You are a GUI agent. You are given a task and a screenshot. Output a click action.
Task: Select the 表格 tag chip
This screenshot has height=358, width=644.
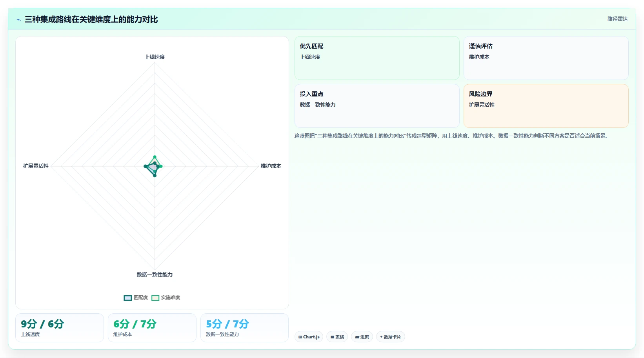point(337,337)
